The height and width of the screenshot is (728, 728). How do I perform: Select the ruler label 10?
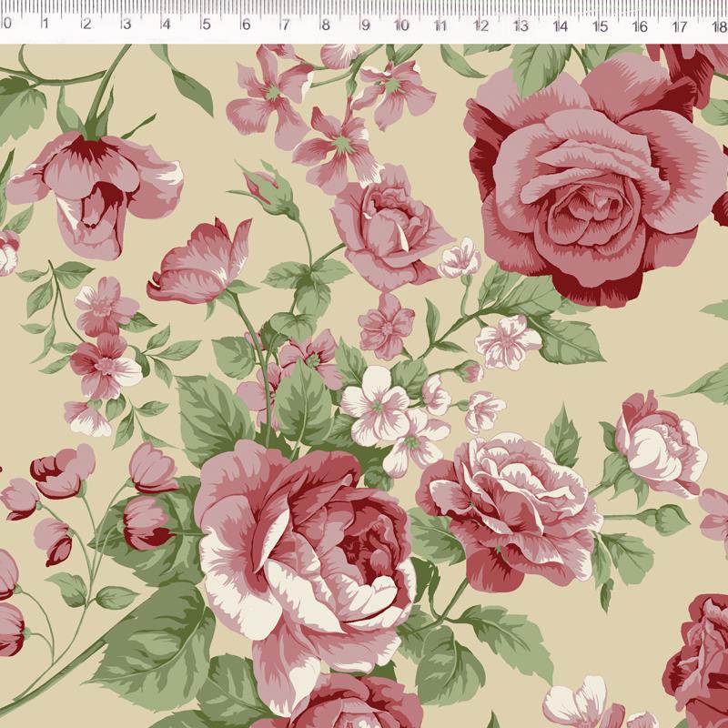(401, 25)
